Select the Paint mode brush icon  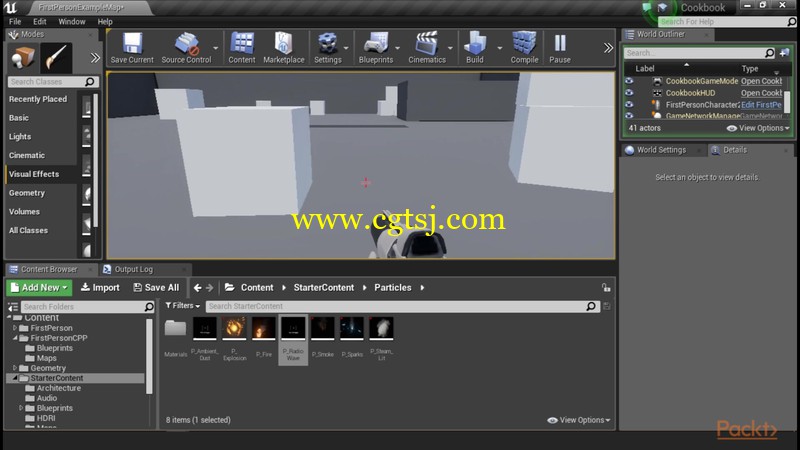tap(56, 58)
